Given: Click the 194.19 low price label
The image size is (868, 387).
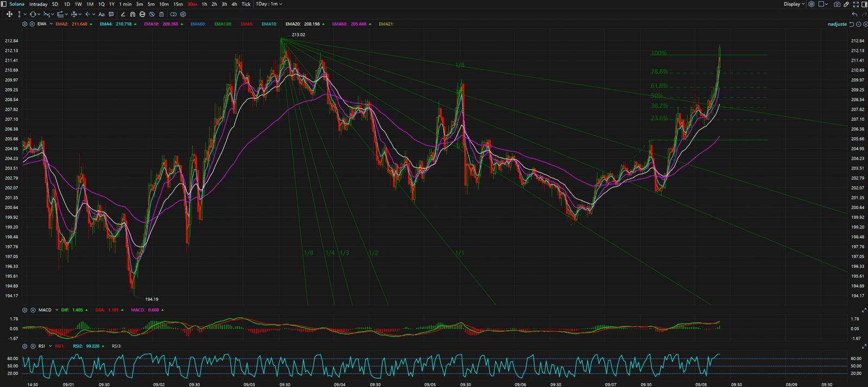Looking at the screenshot, I should pyautogui.click(x=152, y=299).
